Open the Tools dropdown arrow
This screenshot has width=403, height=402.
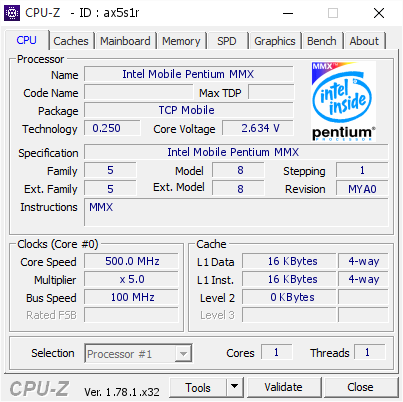[235, 387]
